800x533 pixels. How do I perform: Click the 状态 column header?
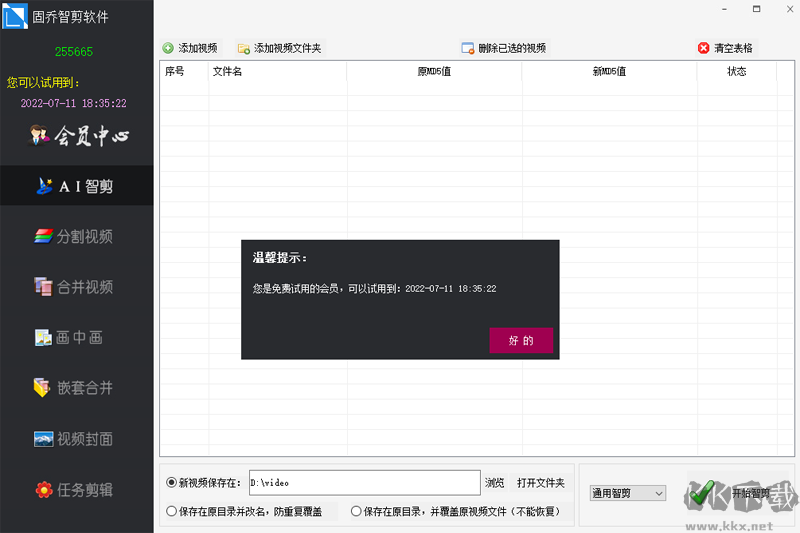coord(737,71)
